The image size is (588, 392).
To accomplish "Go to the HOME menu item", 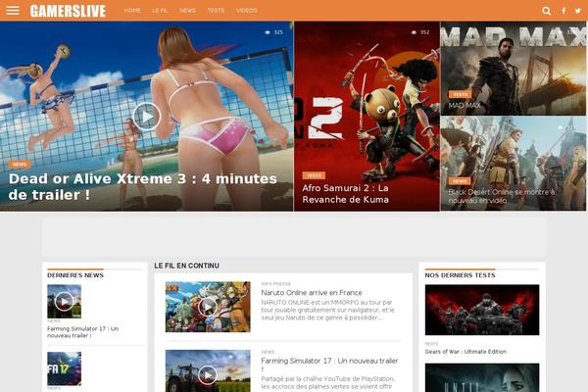I will (x=132, y=11).
